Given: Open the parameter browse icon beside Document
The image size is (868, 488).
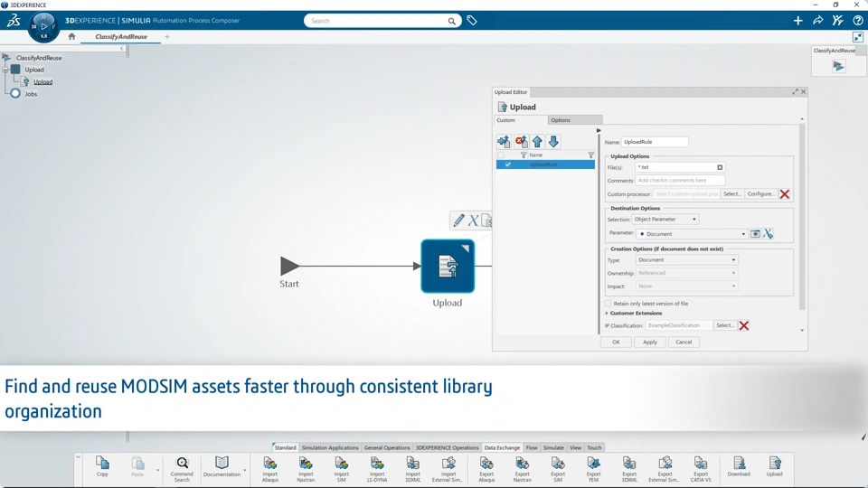Looking at the screenshot, I should point(755,233).
